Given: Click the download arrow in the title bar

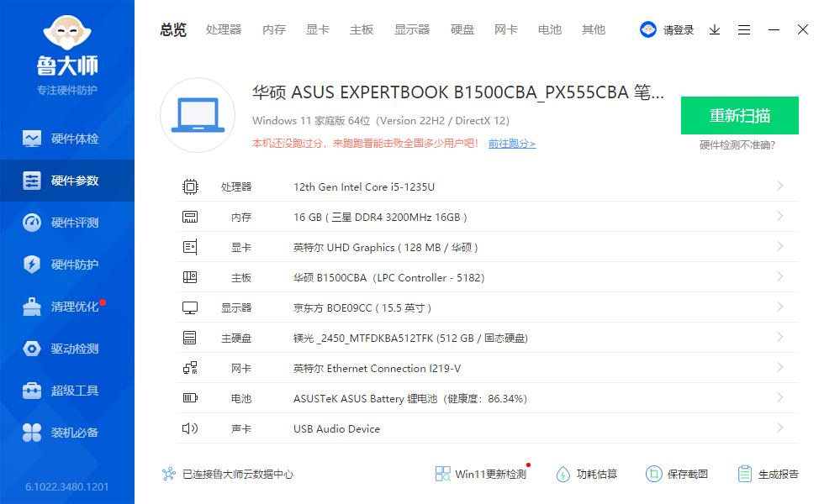Looking at the screenshot, I should pos(714,29).
